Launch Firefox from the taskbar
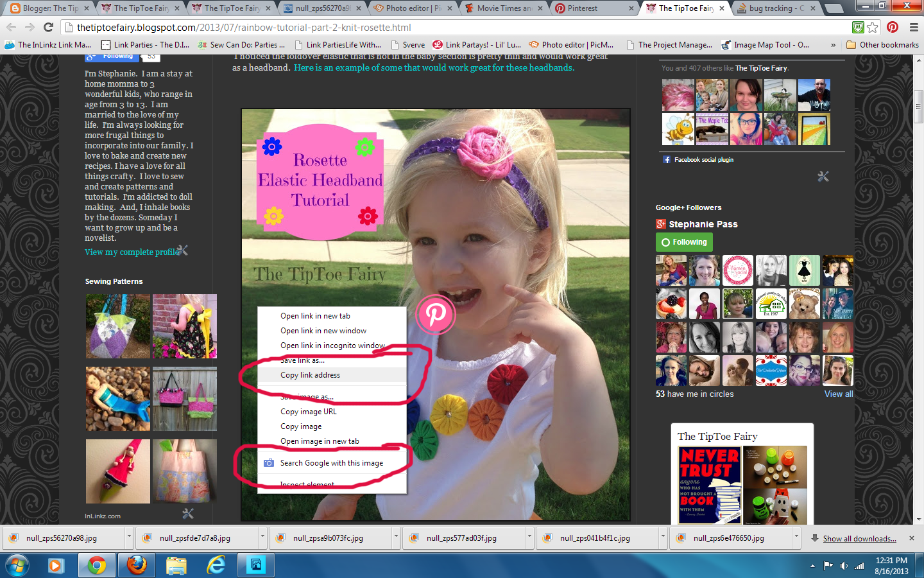This screenshot has width=924, height=578. click(x=137, y=565)
